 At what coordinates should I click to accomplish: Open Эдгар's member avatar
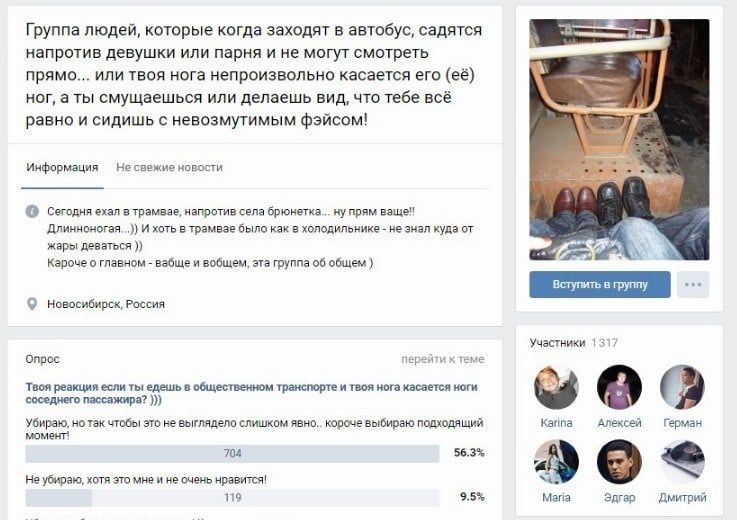pyautogui.click(x=619, y=462)
